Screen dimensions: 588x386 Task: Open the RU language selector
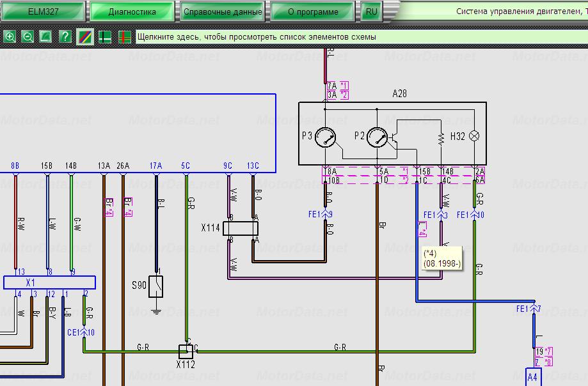(371, 12)
